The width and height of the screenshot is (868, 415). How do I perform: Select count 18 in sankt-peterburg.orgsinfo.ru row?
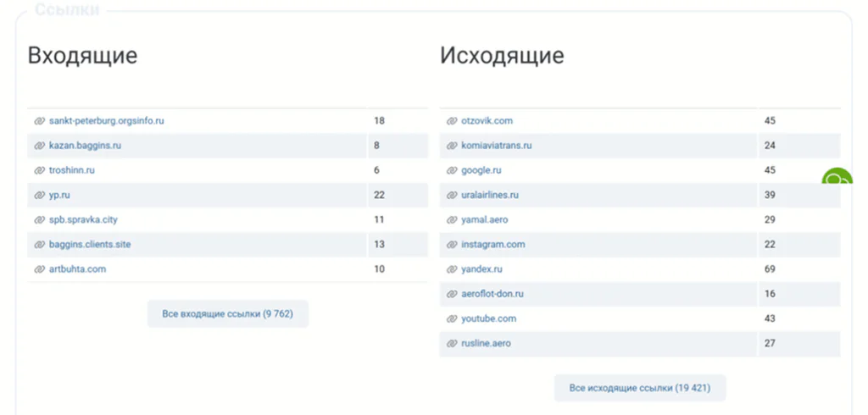[379, 120]
